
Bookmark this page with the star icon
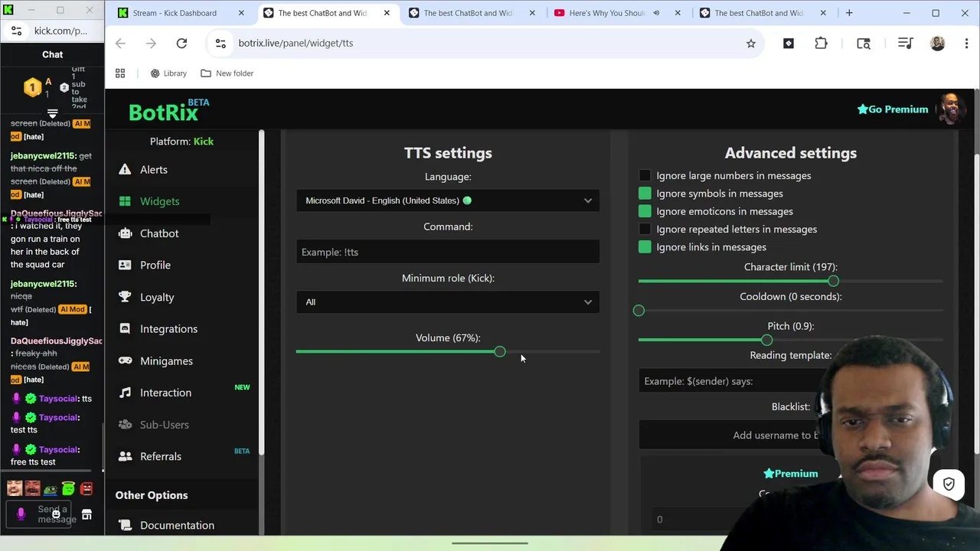click(x=751, y=44)
